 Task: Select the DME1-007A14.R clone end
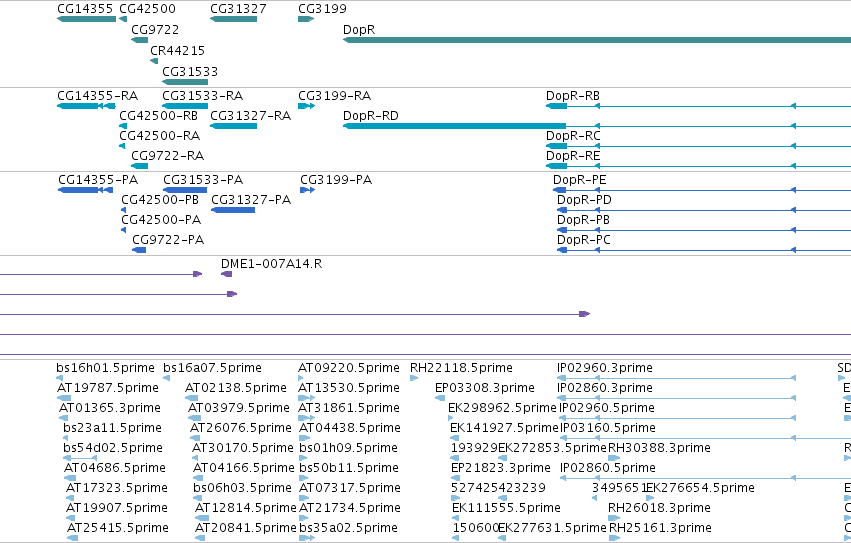pyautogui.click(x=227, y=274)
